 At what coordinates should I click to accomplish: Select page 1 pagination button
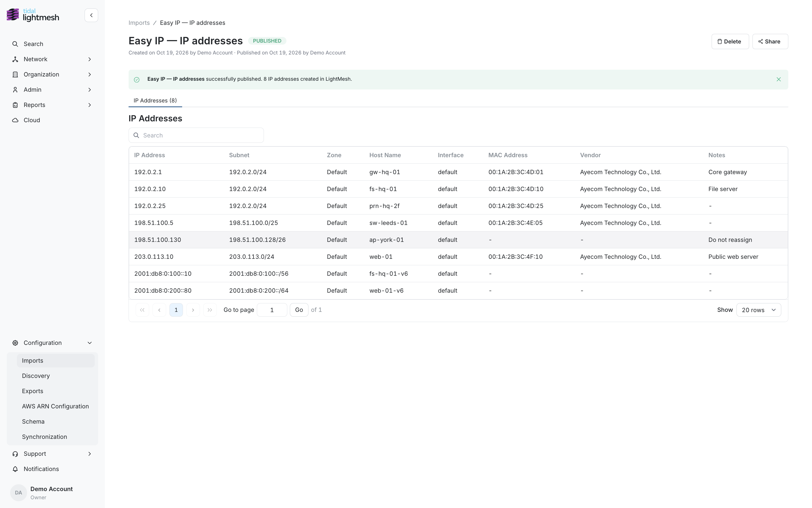(x=176, y=310)
